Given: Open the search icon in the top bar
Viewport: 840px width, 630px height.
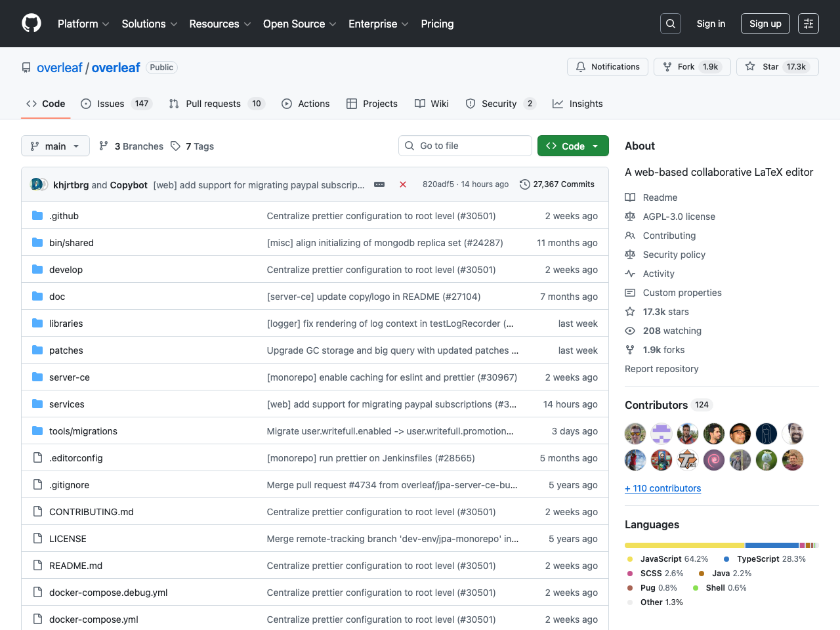Looking at the screenshot, I should pyautogui.click(x=670, y=23).
